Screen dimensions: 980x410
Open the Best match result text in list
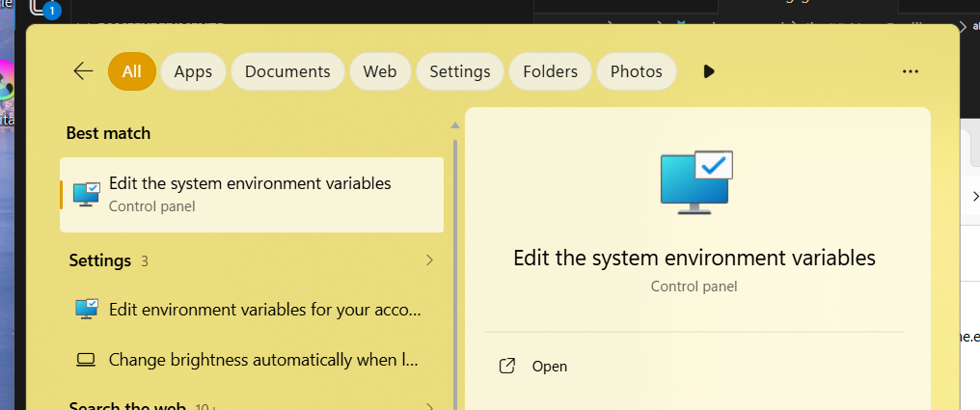click(x=250, y=183)
